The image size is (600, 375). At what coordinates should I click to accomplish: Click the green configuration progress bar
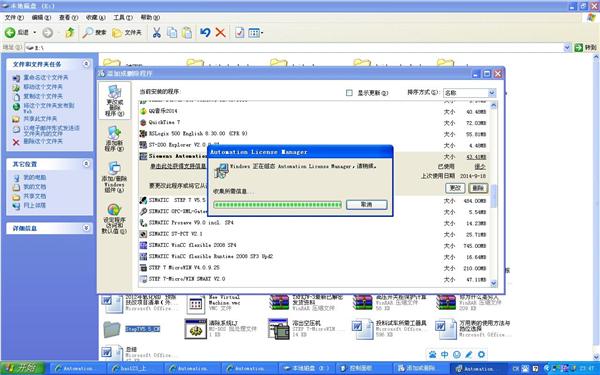tap(277, 205)
